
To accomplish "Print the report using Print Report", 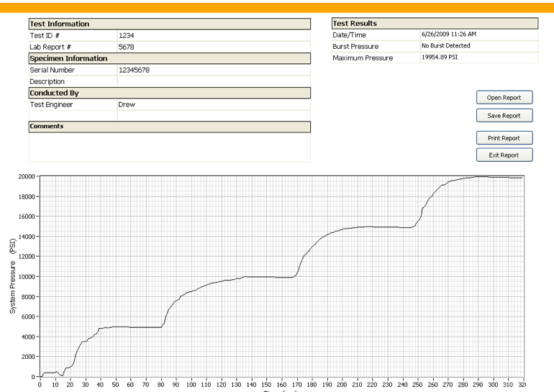I will [504, 138].
